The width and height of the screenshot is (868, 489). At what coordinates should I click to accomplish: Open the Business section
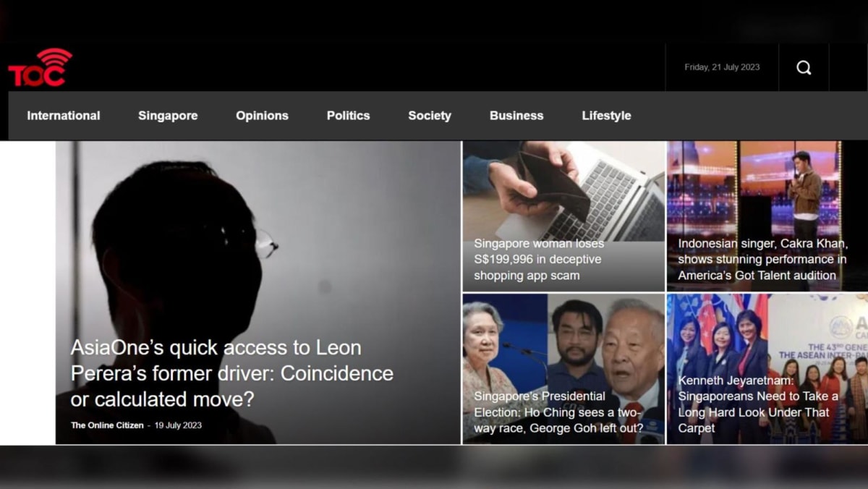(516, 116)
